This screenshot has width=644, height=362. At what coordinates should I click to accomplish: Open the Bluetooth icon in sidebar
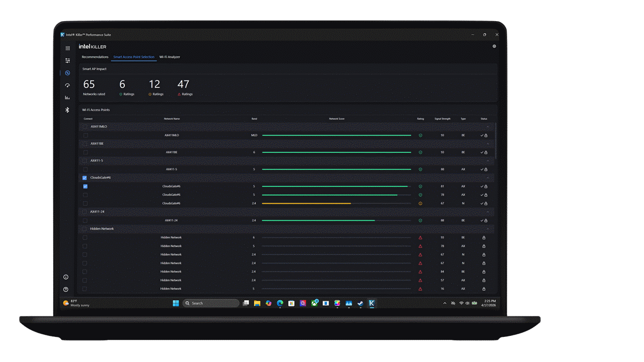coord(67,110)
